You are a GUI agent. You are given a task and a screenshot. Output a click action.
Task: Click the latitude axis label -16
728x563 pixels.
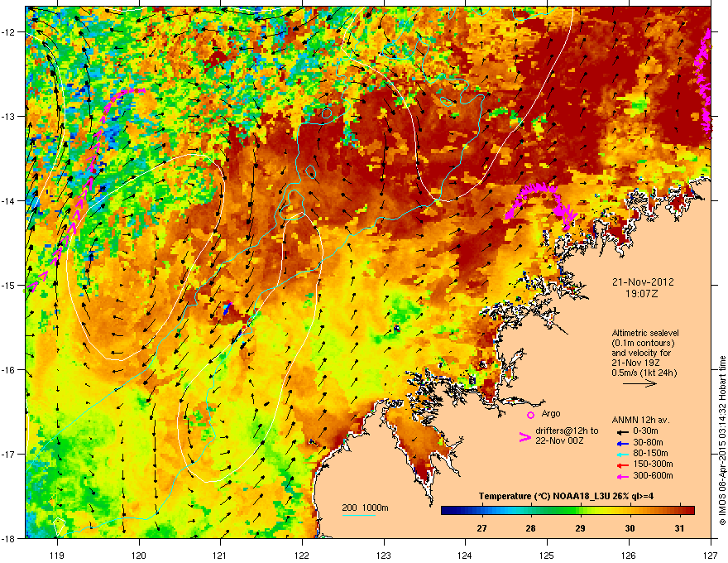point(9,370)
